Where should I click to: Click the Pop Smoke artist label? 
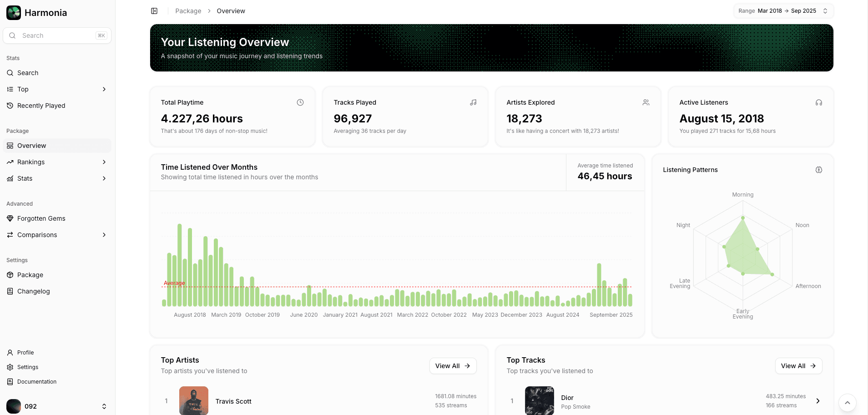576,407
